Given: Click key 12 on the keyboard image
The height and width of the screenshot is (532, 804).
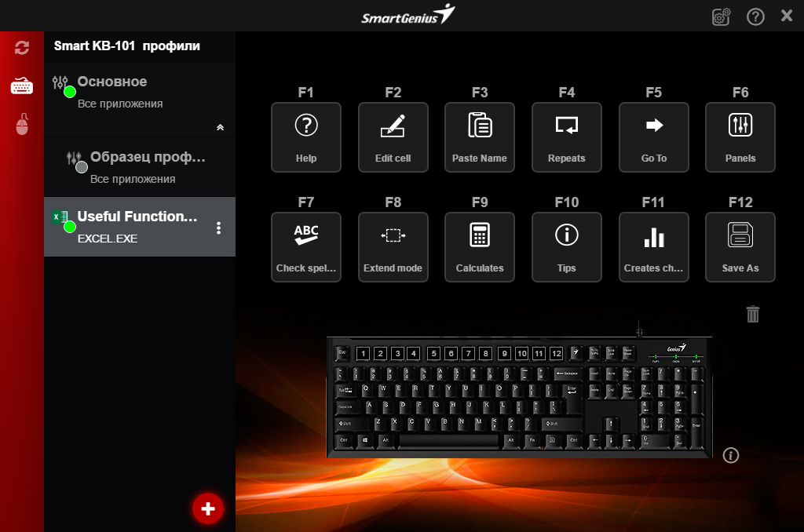Looking at the screenshot, I should 557,353.
